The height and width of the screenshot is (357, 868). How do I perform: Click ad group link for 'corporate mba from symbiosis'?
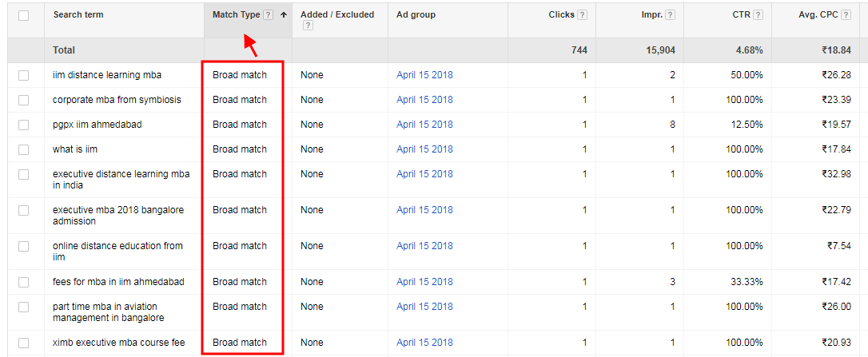(424, 100)
